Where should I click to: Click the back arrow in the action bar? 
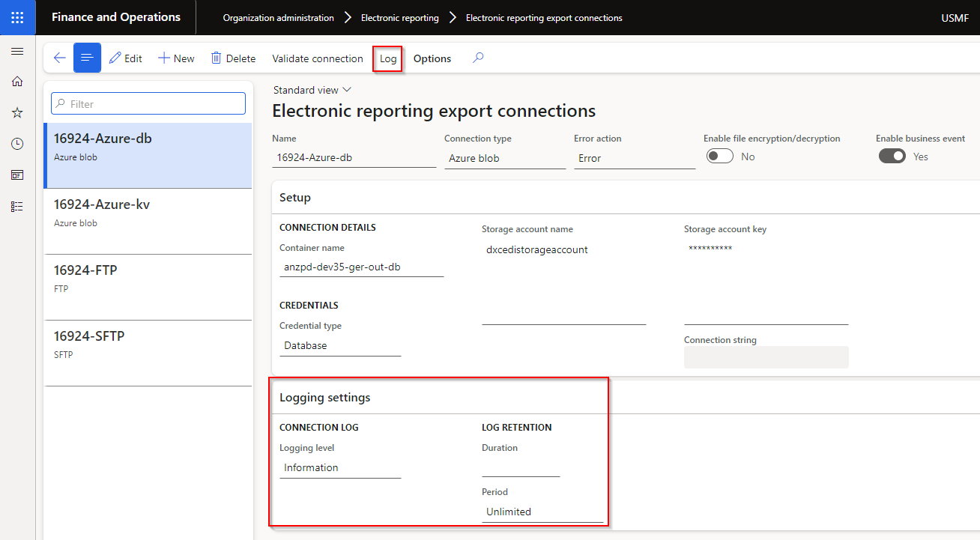[60, 58]
